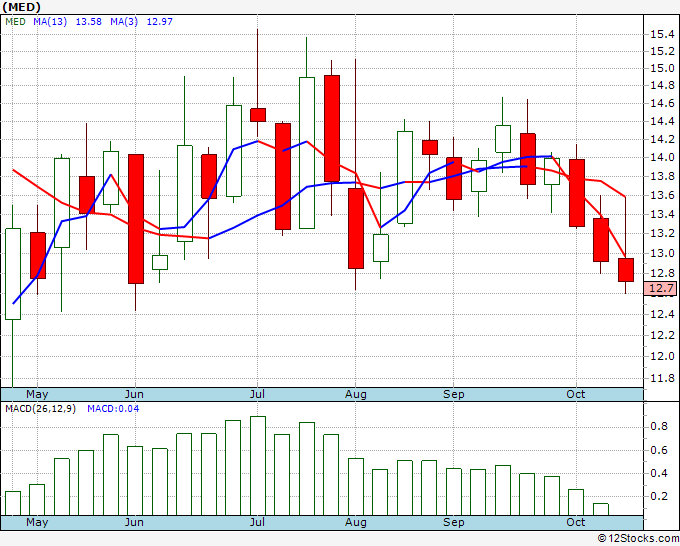Screen dimensions: 680x546
Task: Click the 12.2 price axis label
Action: pos(662,335)
